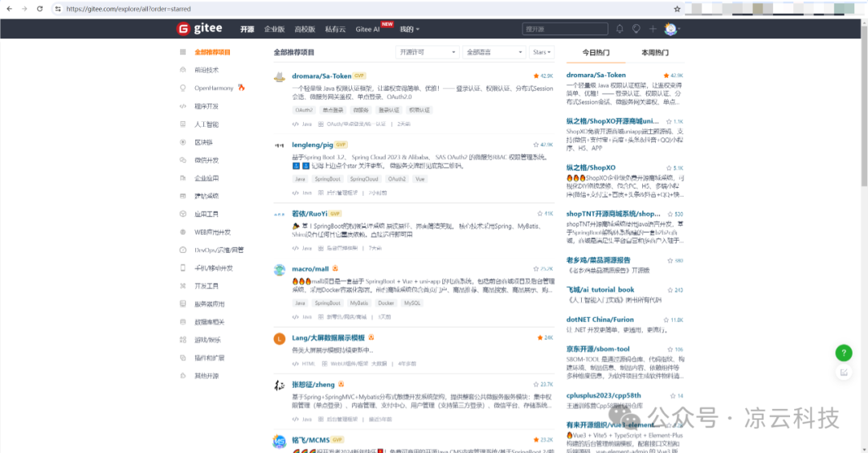
Task: Select 人工智能 category in sidebar
Action: (x=207, y=124)
